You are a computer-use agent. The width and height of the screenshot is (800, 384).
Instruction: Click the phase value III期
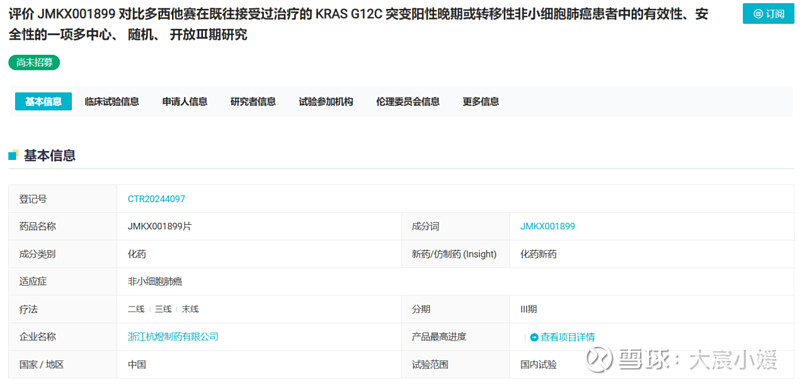[x=529, y=309]
